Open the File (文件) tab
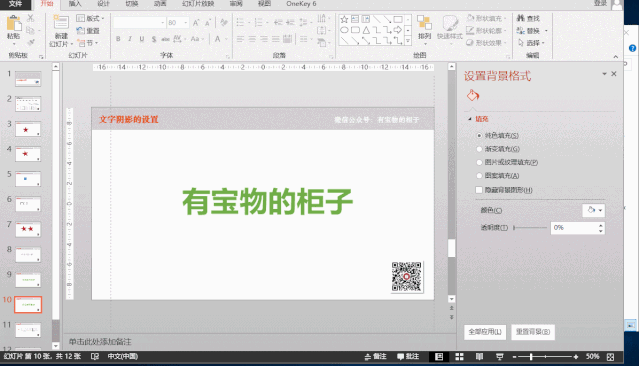This screenshot has height=366, width=639. coord(15,4)
